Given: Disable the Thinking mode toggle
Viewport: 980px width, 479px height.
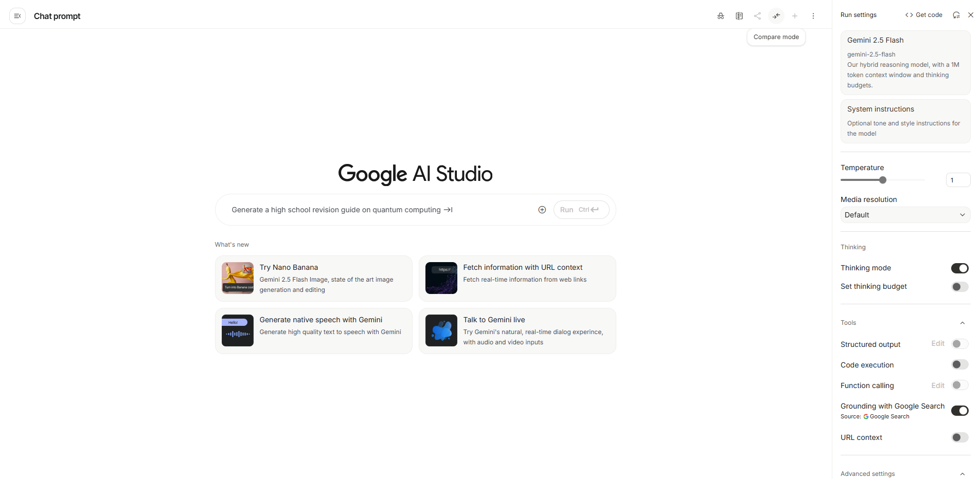Looking at the screenshot, I should (959, 268).
